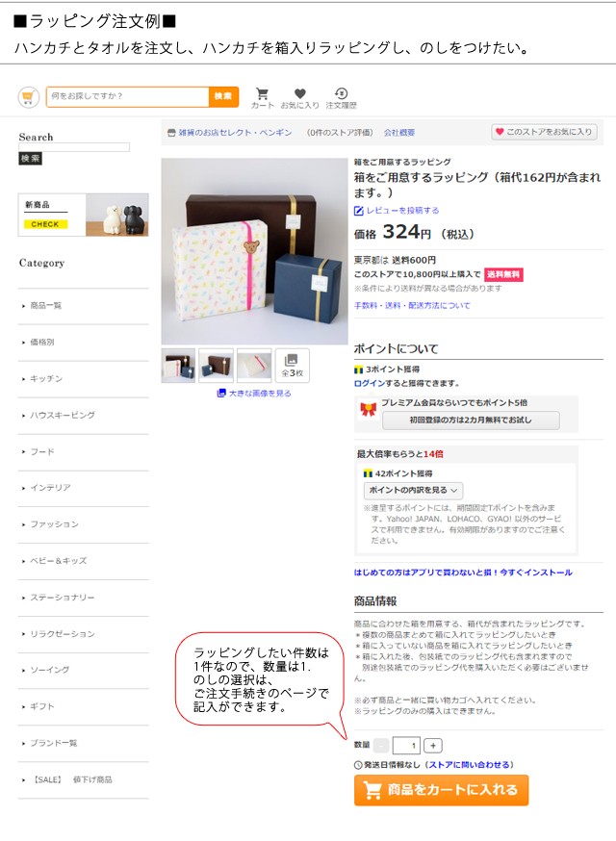Click the レビューを投稿する review link

coord(397,210)
